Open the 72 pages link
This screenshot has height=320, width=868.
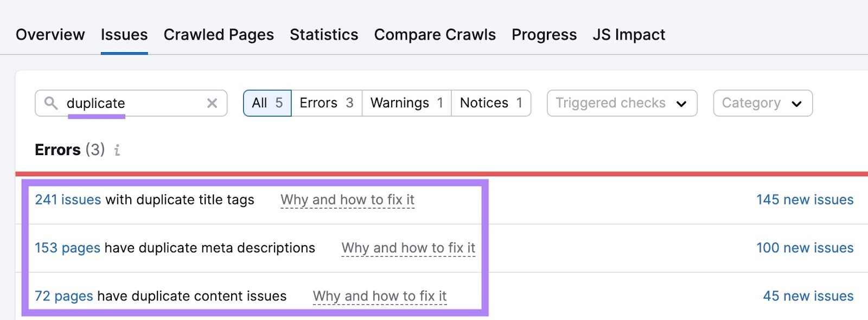(x=64, y=296)
